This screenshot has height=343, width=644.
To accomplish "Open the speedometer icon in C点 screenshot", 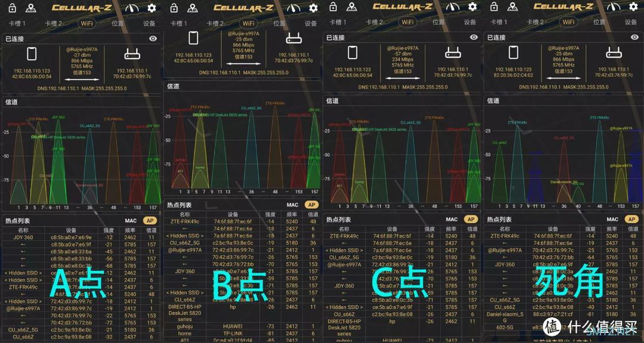I will [453, 7].
